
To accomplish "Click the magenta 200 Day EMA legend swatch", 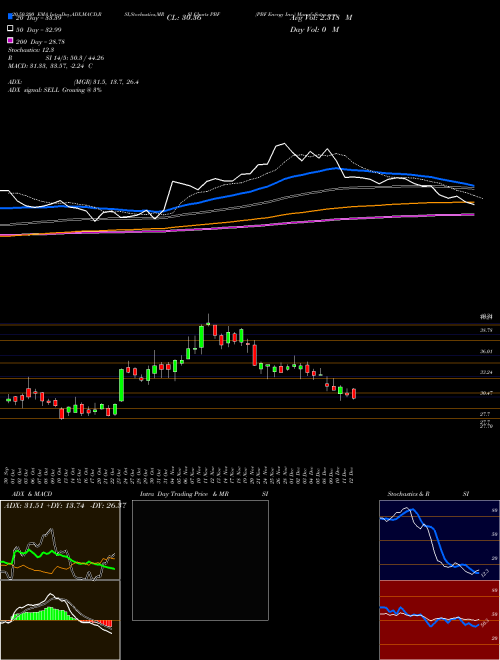I will coord(10,41).
